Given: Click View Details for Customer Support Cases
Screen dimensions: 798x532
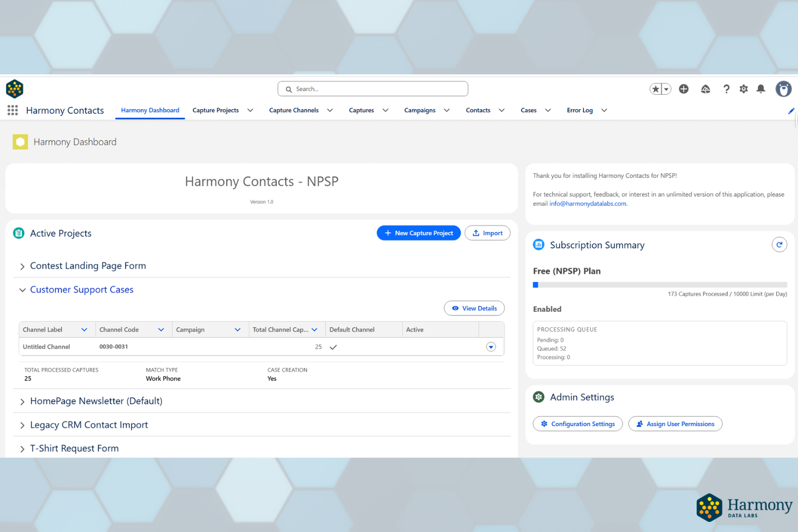Looking at the screenshot, I should click(474, 308).
